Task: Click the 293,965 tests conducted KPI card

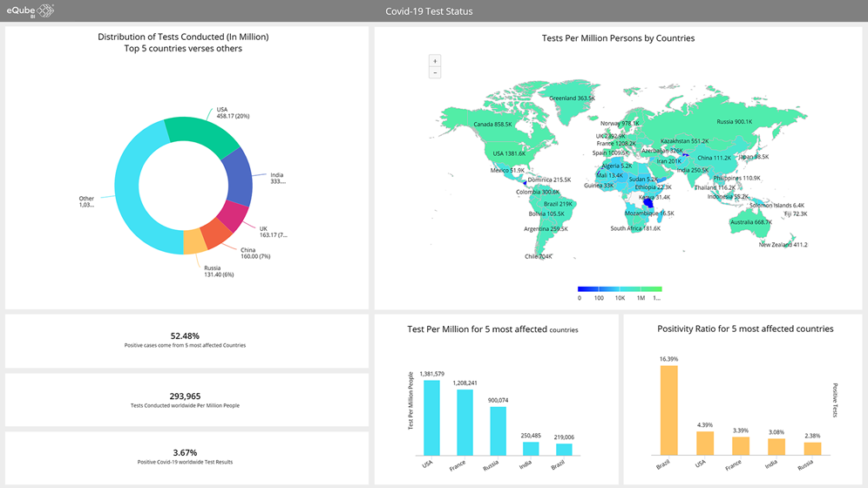Action: [x=185, y=399]
